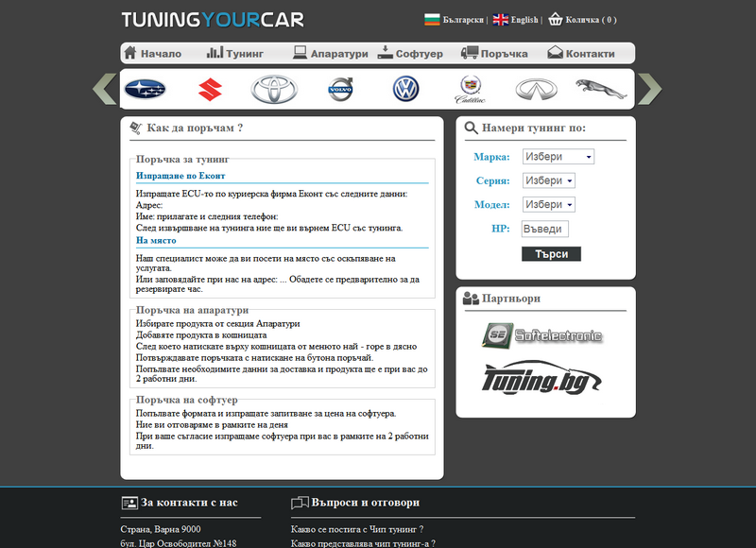The width and height of the screenshot is (756, 548).
Task: Click the 'Партньори' heading
Action: (511, 299)
